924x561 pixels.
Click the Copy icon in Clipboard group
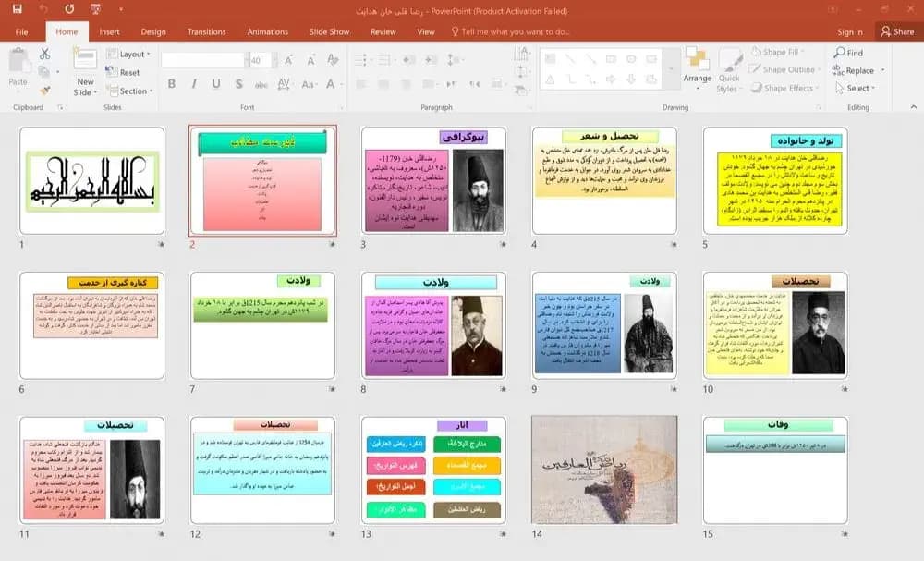click(43, 72)
